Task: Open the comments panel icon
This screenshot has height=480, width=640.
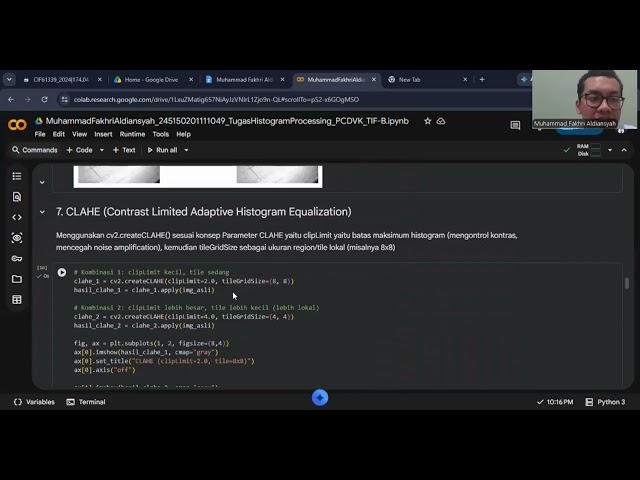Action: (515, 125)
